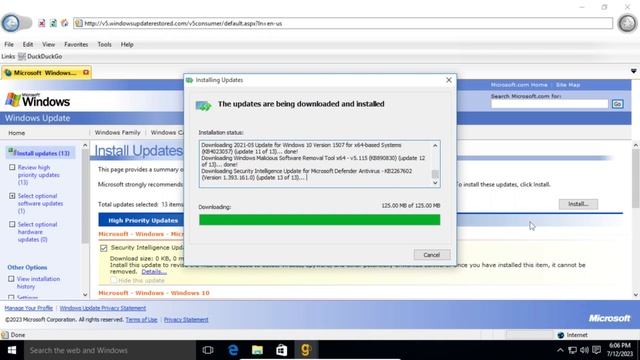Viewport: 640px width, 360px height.
Task: Uncheck the Security Intelligence Update checkbox
Action: [x=103, y=248]
